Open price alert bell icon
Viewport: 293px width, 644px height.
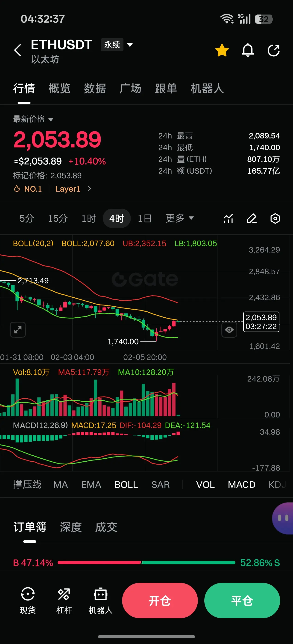click(x=248, y=50)
